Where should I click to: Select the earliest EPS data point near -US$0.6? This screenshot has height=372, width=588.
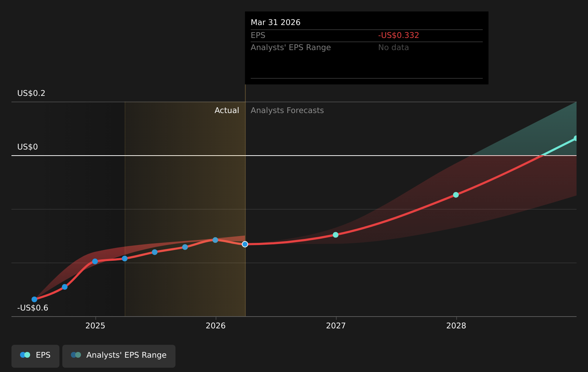pos(34,299)
